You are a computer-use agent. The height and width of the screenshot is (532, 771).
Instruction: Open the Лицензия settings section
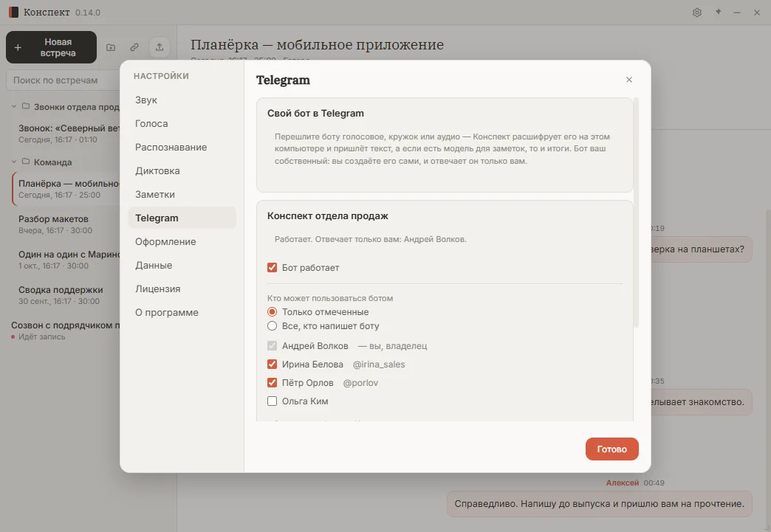point(182,289)
